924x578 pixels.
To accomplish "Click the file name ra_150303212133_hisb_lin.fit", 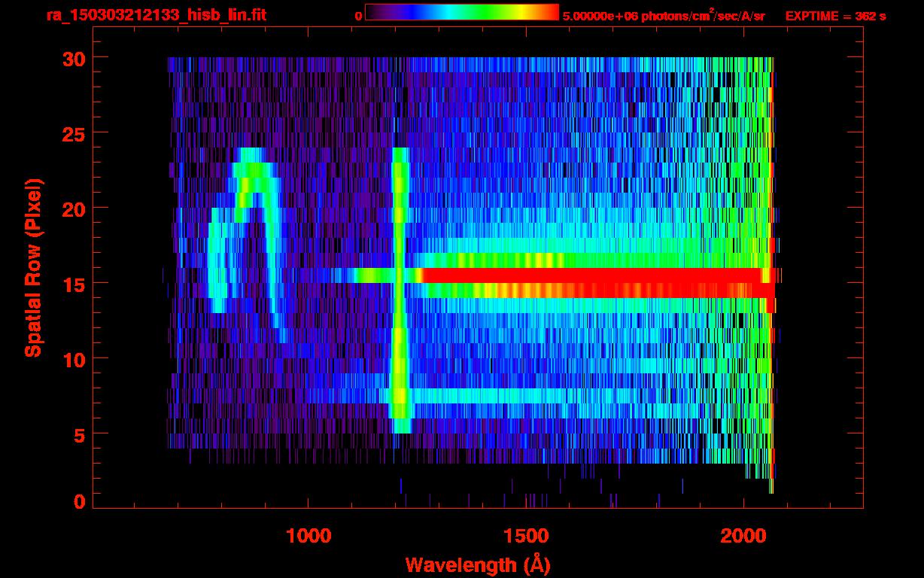I will [156, 14].
